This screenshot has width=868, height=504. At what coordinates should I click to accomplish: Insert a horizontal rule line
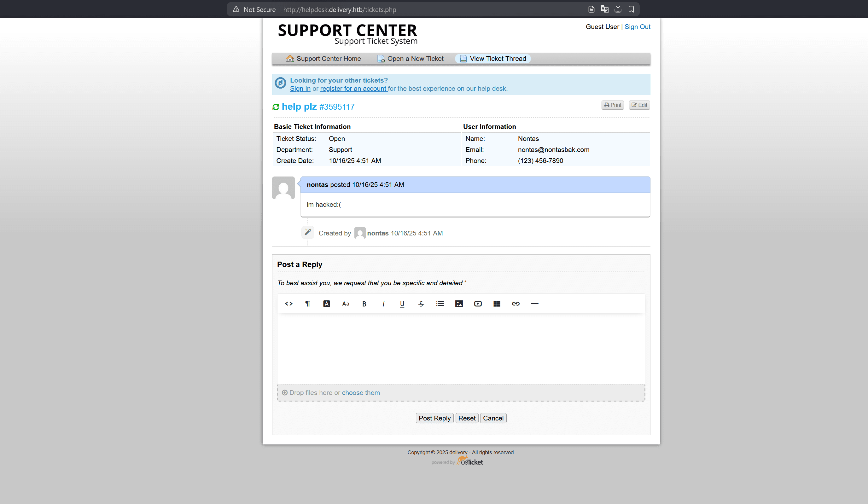(534, 304)
